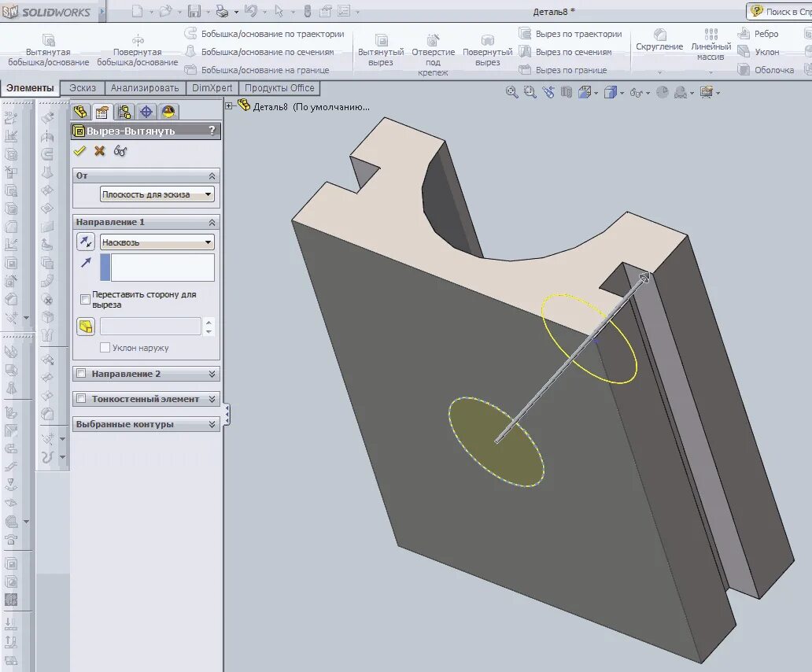Click Open document icon

pyautogui.click(x=165, y=11)
